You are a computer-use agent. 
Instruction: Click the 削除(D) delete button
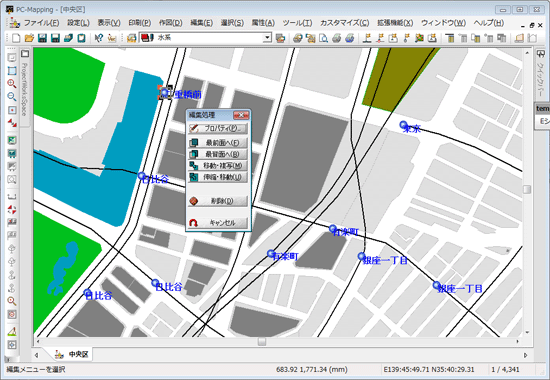(218, 201)
